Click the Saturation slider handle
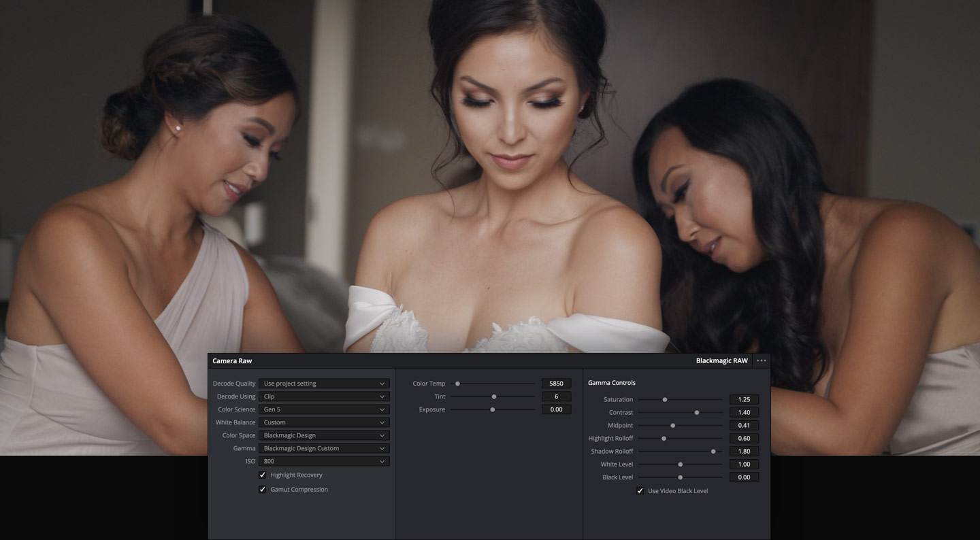 665,399
